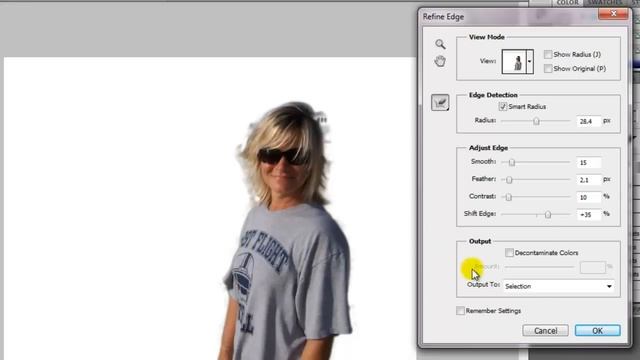Viewport: 640px width, 360px height.
Task: Expand the View mode dropdown arrow
Action: [x=529, y=62]
